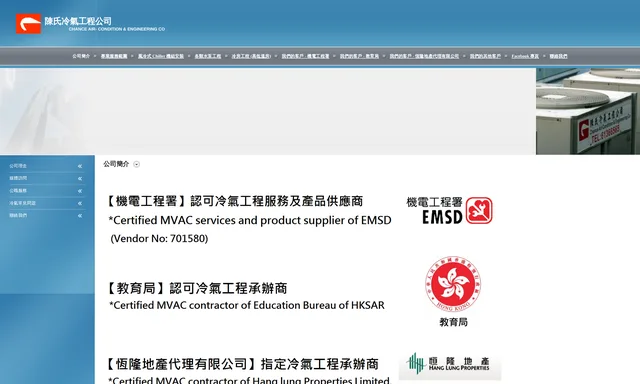
Task: Open the 風冷式 Chiller 機組安裝 menu item
Action: [161, 56]
